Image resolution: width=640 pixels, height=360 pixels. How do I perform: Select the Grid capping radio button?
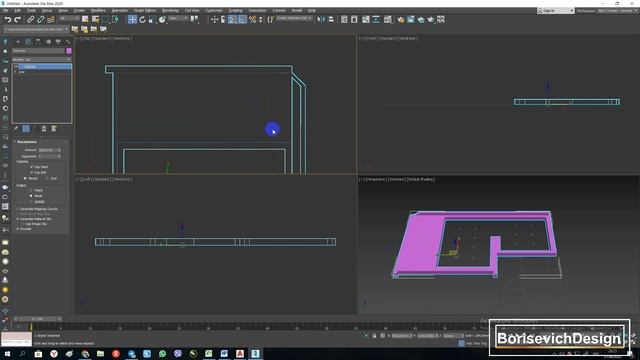tap(47, 178)
